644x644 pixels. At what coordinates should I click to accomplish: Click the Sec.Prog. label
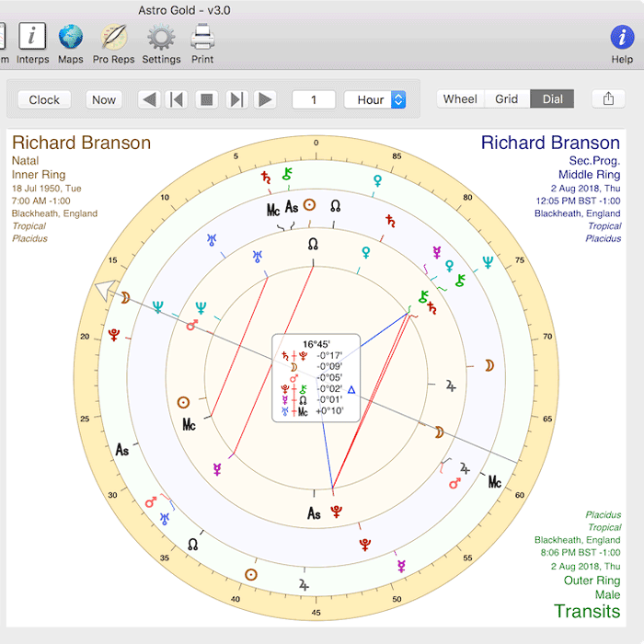(x=594, y=161)
